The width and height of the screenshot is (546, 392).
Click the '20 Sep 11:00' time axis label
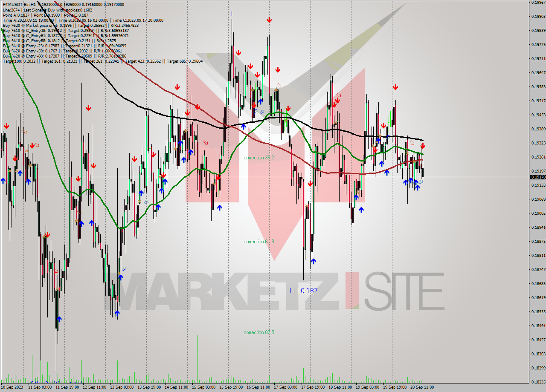point(422,387)
